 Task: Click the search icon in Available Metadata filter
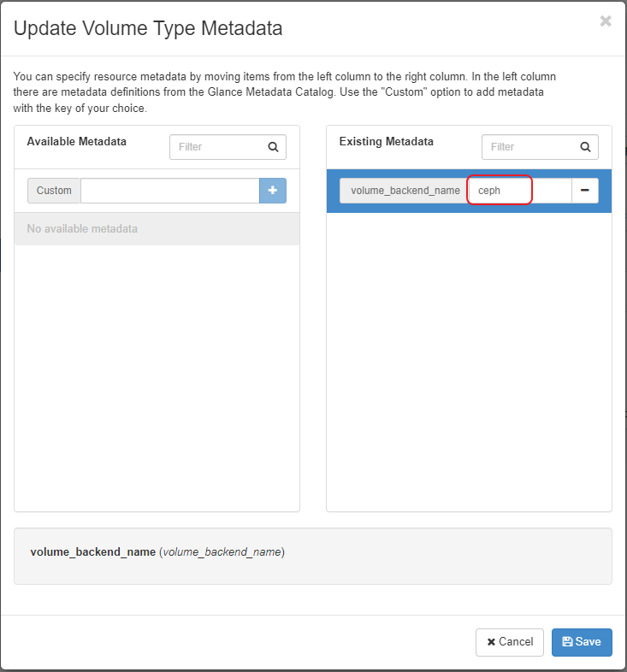(x=273, y=147)
